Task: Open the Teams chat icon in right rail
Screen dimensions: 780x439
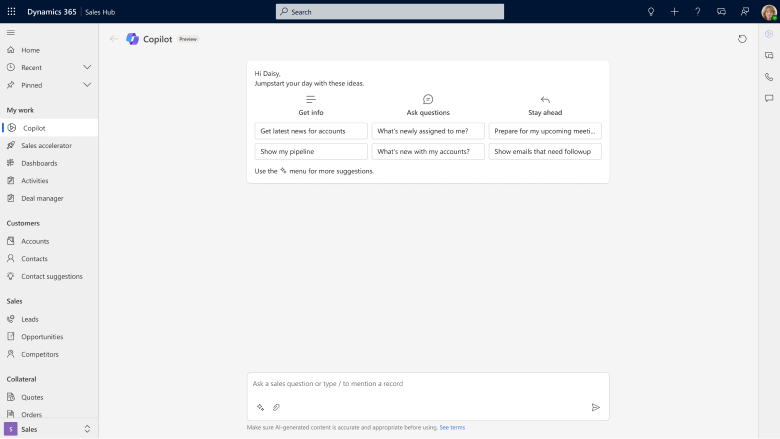Action: tap(769, 55)
